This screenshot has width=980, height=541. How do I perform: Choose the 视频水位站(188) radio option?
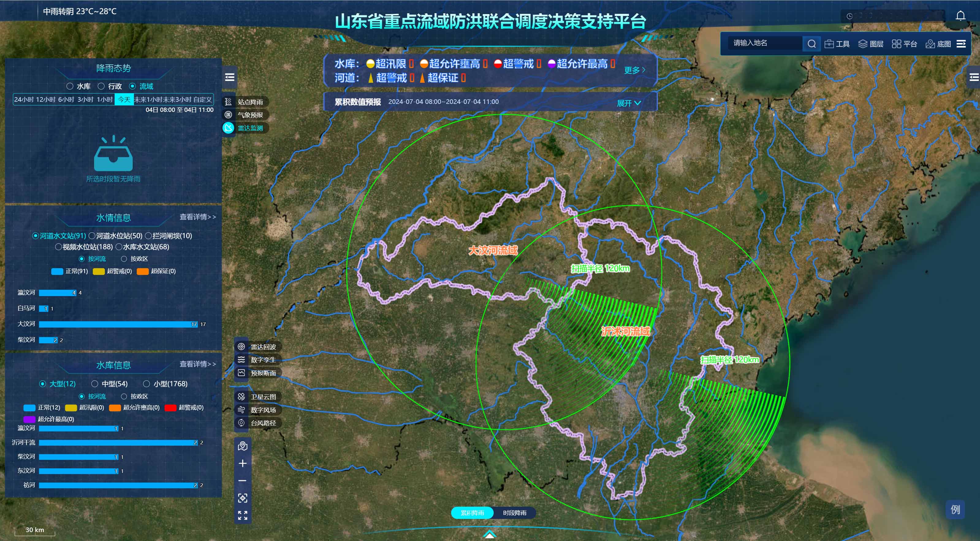(x=59, y=247)
